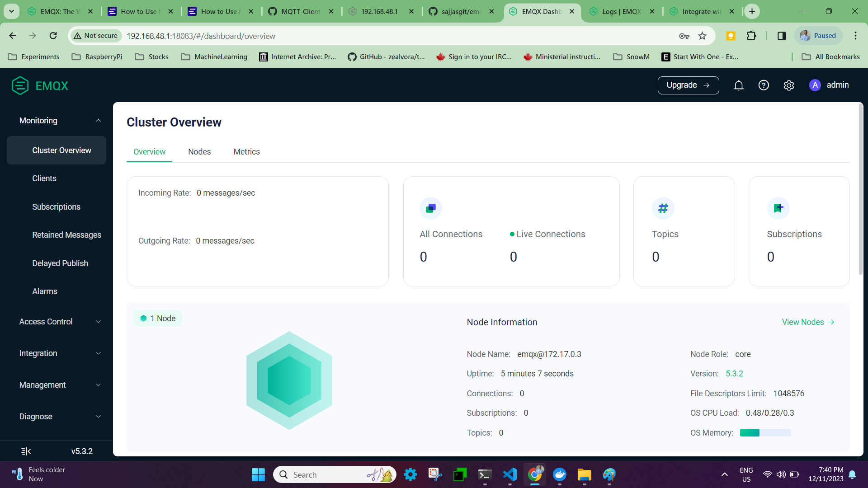868x488 pixels.
Task: Expand the Integration menu
Action: pyautogui.click(x=57, y=353)
